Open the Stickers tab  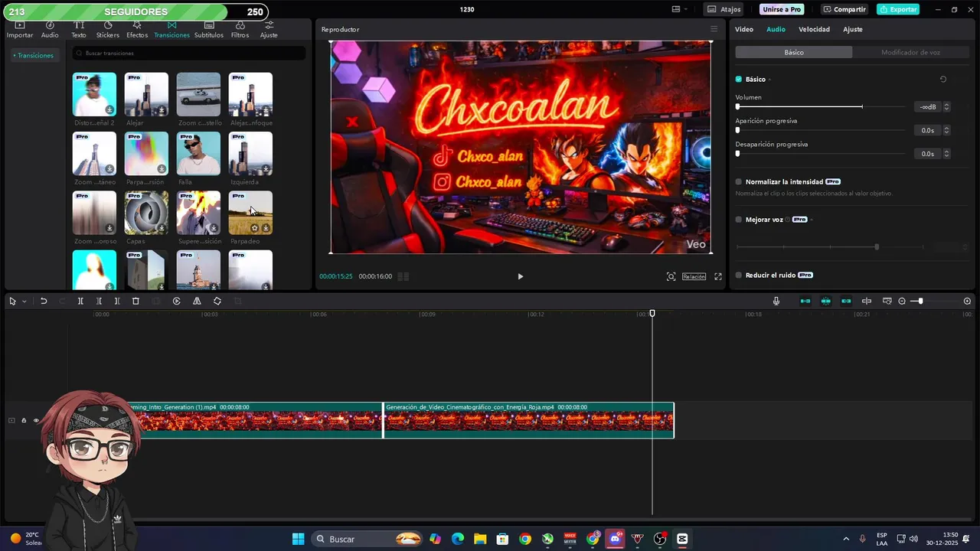click(x=108, y=30)
